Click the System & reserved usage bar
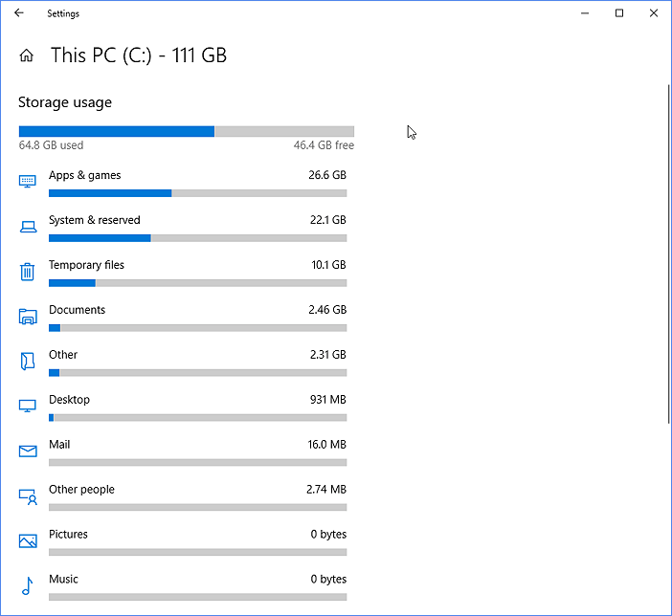672x616 pixels. pyautogui.click(x=197, y=238)
